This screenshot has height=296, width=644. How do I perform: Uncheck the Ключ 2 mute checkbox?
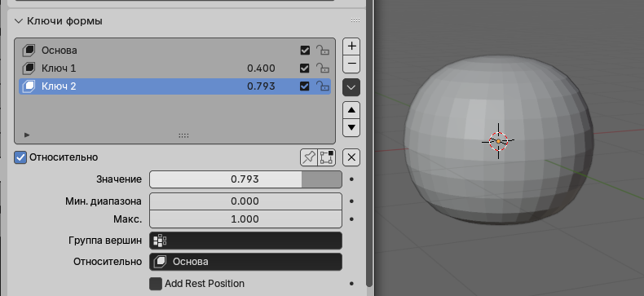click(x=305, y=86)
